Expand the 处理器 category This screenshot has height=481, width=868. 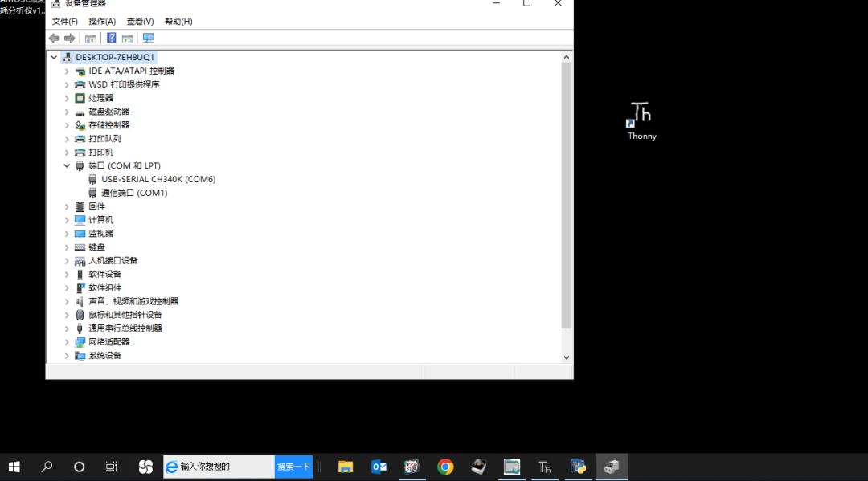click(x=67, y=98)
